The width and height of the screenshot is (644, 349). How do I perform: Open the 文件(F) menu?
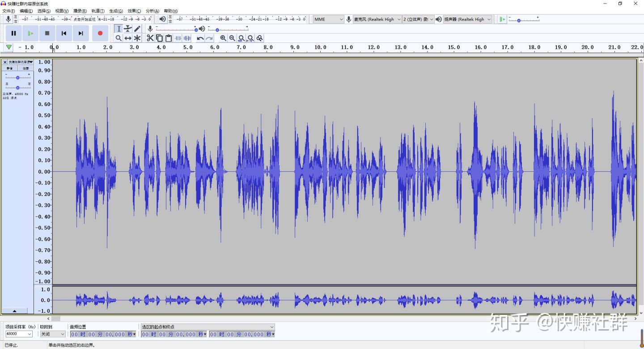8,11
